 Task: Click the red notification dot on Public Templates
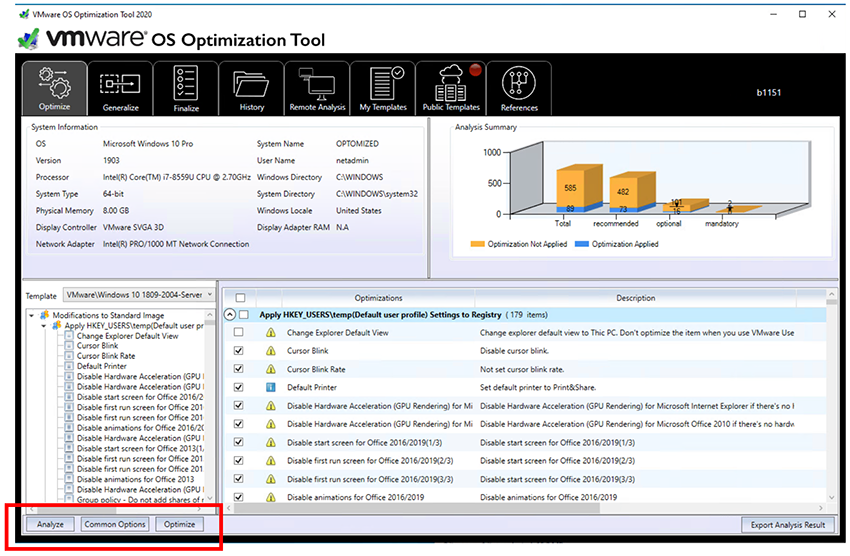[x=475, y=70]
